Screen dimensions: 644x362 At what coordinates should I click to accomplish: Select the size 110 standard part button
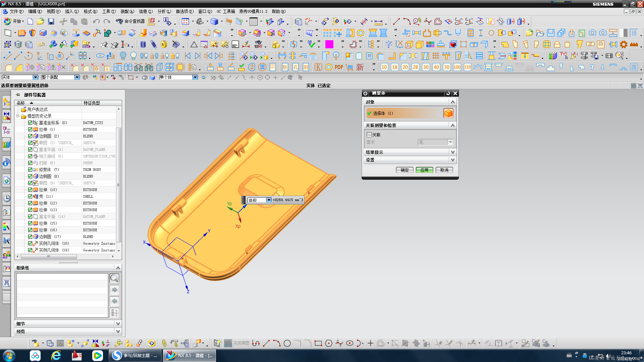point(468,67)
